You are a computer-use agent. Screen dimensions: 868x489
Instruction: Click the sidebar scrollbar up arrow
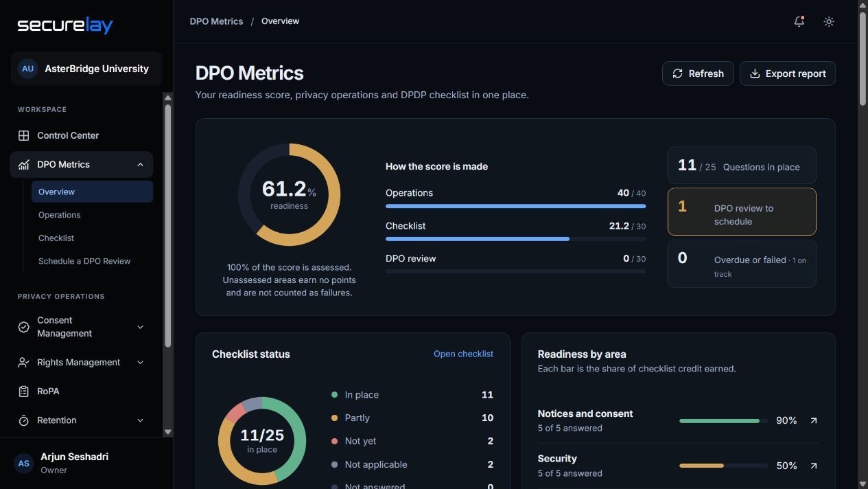pos(168,98)
